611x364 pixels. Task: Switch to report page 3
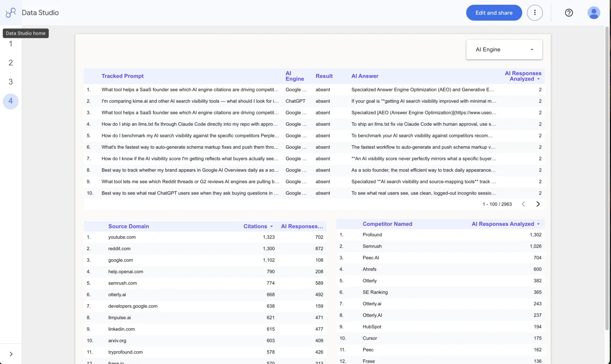pos(11,82)
